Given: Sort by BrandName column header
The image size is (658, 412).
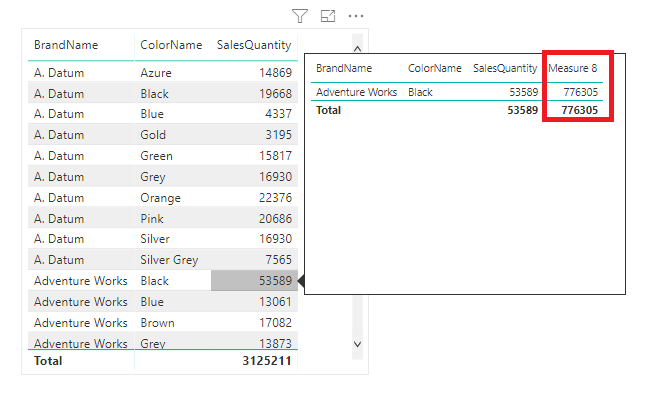Looking at the screenshot, I should point(66,45).
